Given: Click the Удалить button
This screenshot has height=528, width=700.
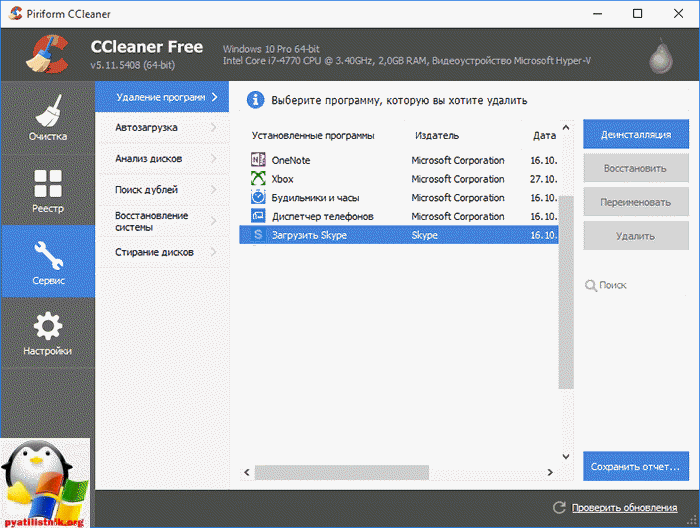Looking at the screenshot, I should [x=636, y=236].
